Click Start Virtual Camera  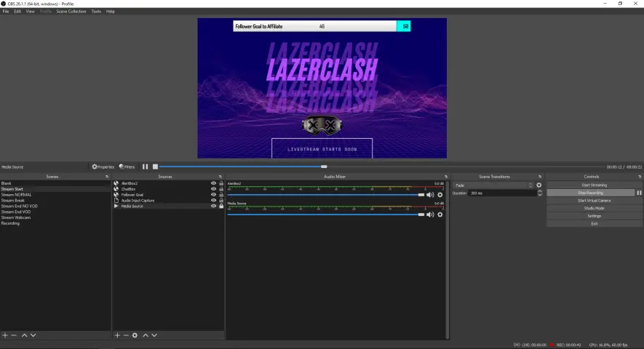pos(594,201)
